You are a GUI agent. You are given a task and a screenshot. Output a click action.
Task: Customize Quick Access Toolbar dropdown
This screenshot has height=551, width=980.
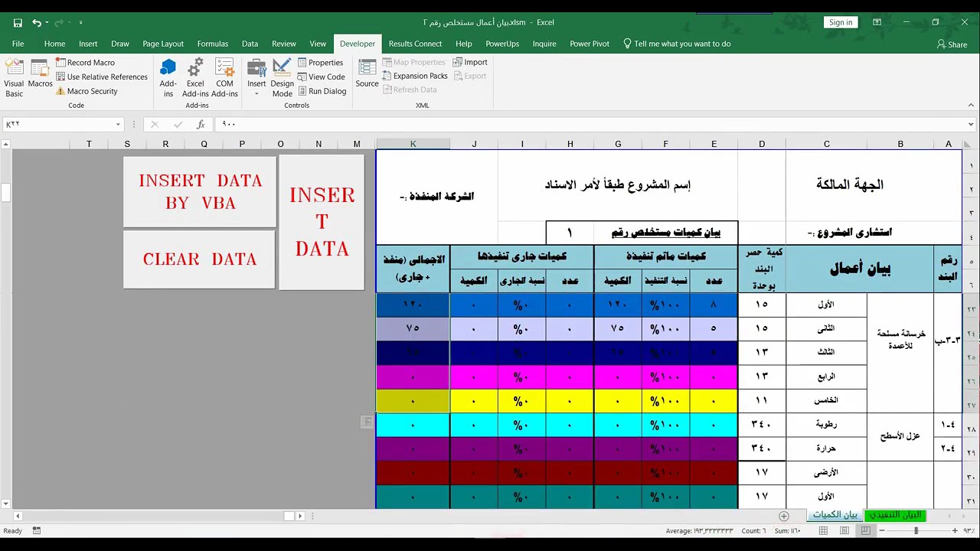[x=80, y=23]
